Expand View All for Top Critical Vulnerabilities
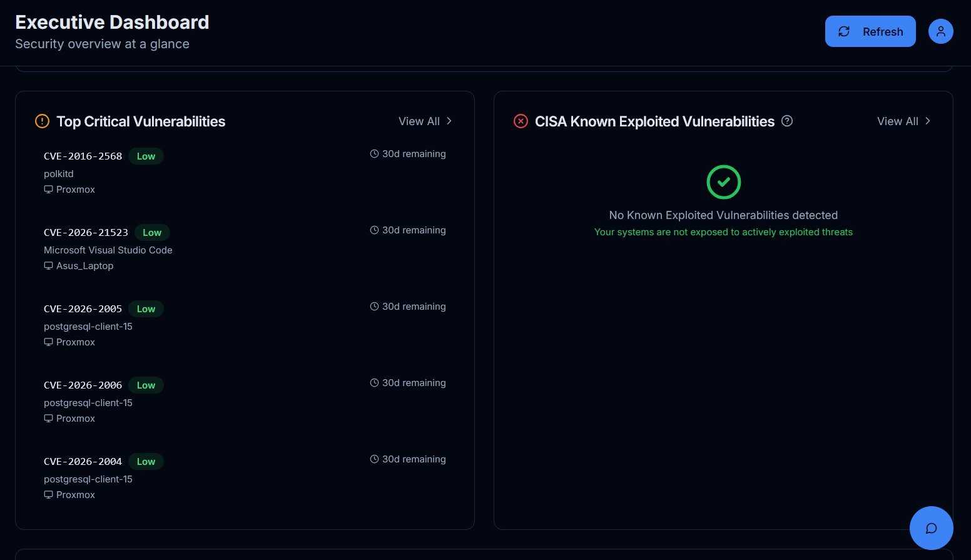The width and height of the screenshot is (971, 560). pos(419,121)
